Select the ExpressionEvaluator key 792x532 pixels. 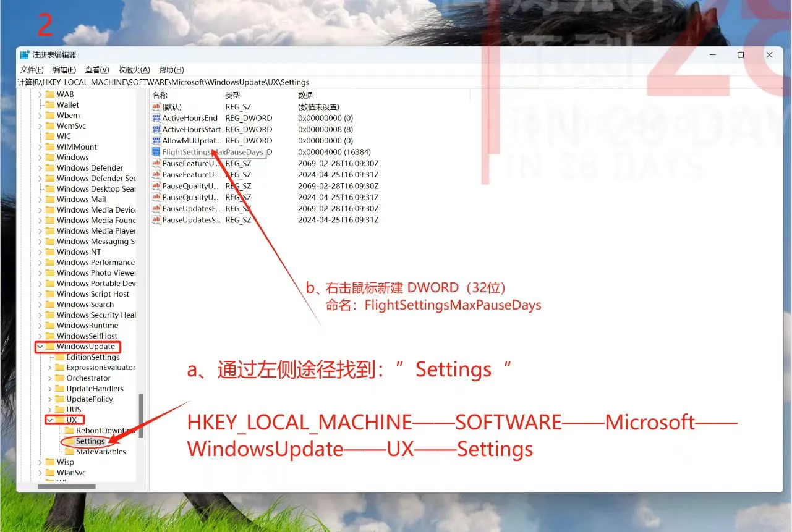[101, 368]
